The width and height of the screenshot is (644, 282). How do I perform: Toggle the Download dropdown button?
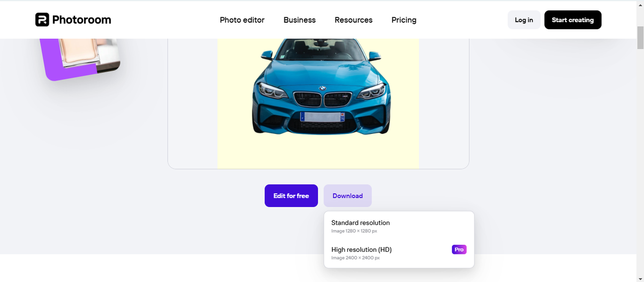coord(348,196)
